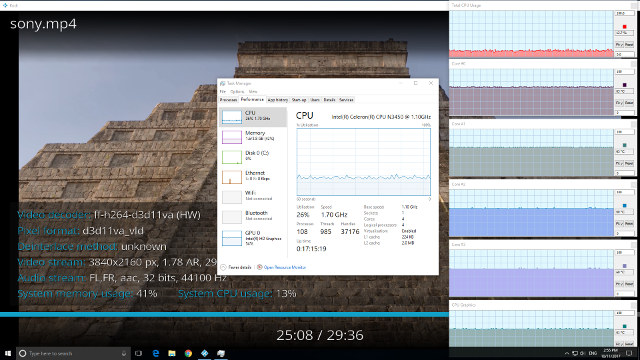640x360 pixels.
Task: Reset the Total CPU Usage graph
Action: (629, 44)
